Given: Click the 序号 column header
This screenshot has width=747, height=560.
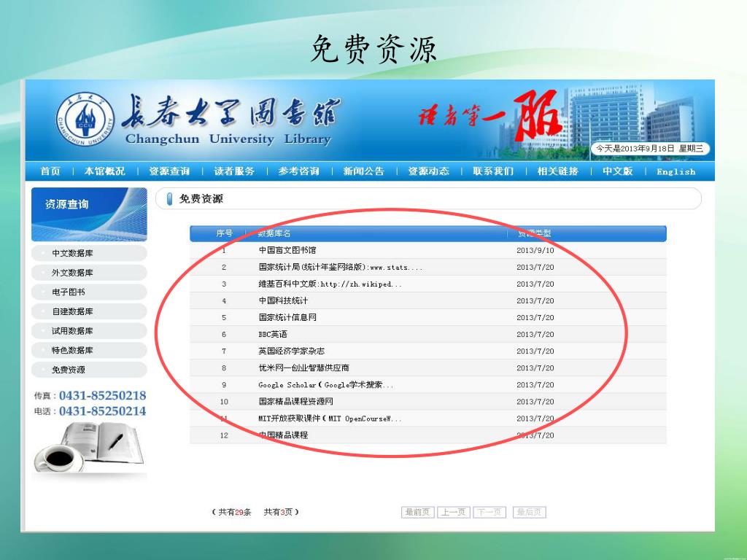Looking at the screenshot, I should 225,233.
